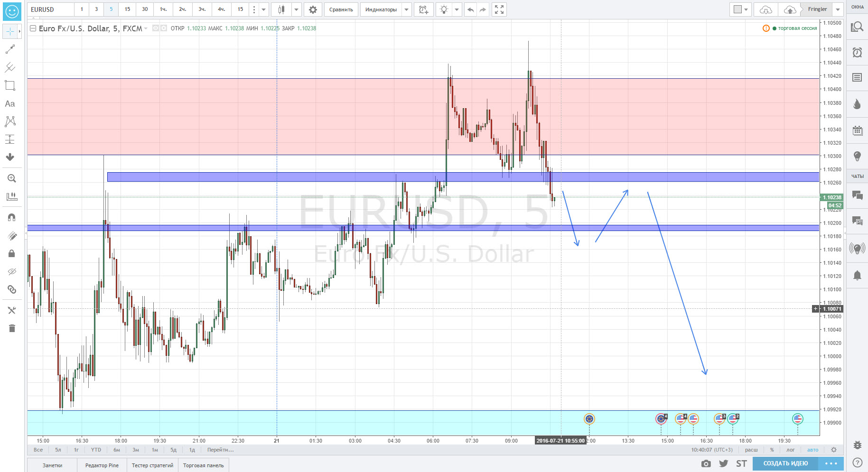The image size is (868, 472).
Task: Open the object tree tools icon
Action: (12, 310)
